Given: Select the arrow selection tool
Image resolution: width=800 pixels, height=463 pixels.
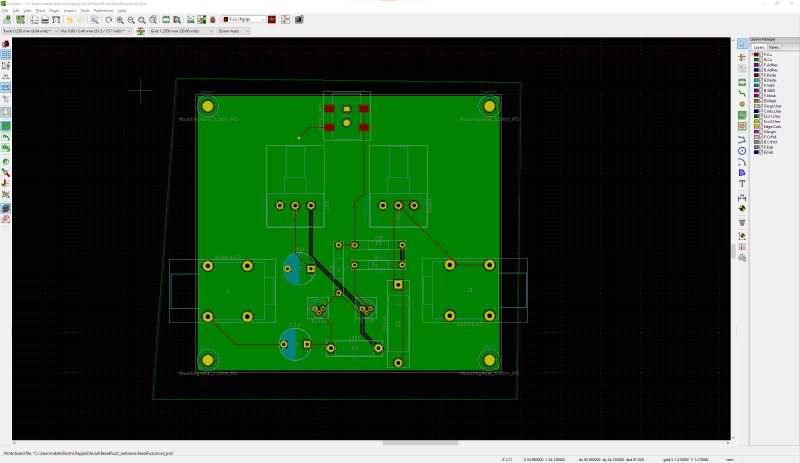Looking at the screenshot, I should click(x=742, y=44).
